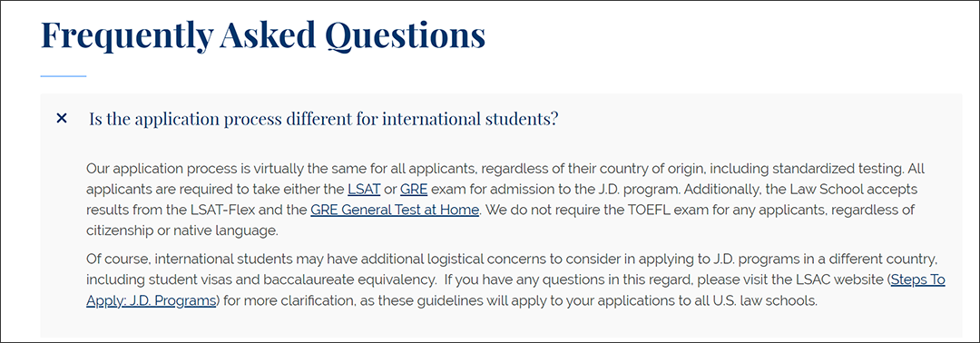This screenshot has width=980, height=343.
Task: Click "citizenship or native language" text
Action: click(181, 230)
